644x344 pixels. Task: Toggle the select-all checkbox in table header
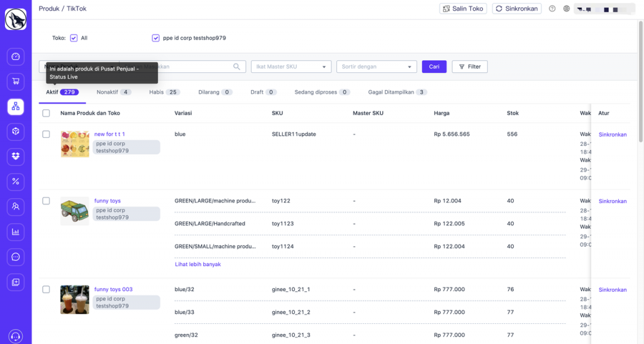tap(46, 113)
